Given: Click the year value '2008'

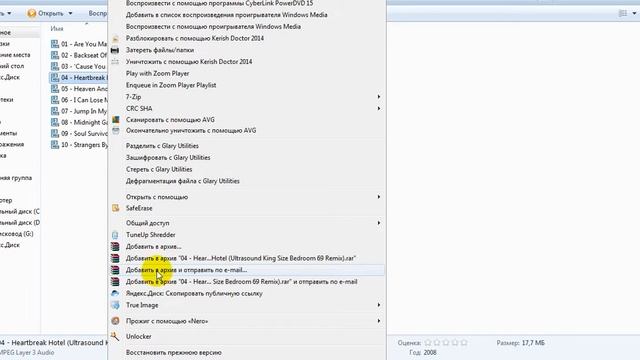Looking at the screenshot, I should pos(429,353).
